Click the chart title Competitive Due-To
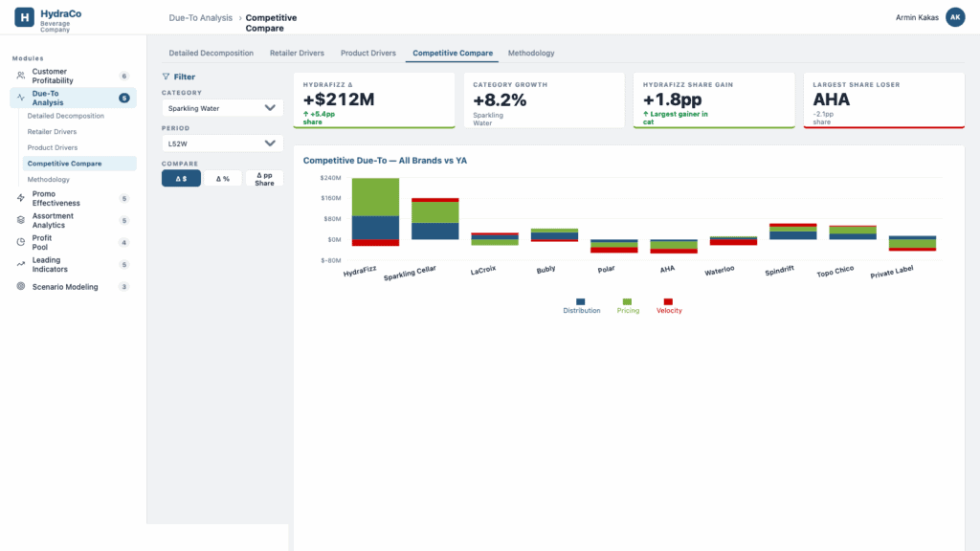This screenshot has height=551, width=980. click(x=385, y=161)
